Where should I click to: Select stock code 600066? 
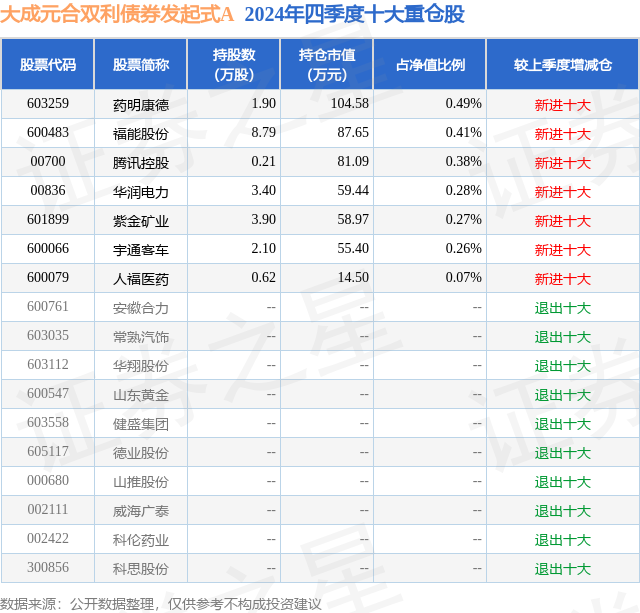coord(48,249)
